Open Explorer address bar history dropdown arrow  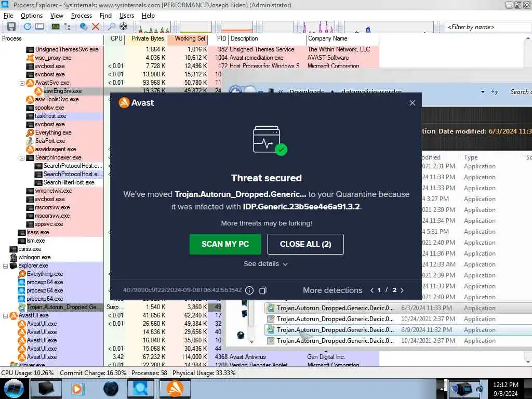pos(483,92)
